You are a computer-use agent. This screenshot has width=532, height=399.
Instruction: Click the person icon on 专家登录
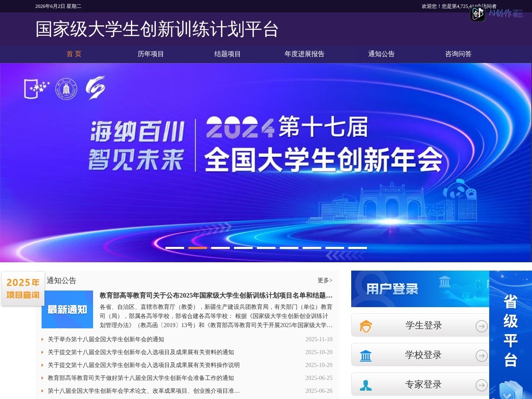366,385
